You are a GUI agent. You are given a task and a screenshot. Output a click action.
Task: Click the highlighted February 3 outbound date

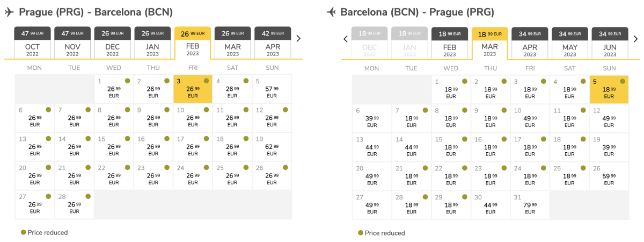click(x=193, y=89)
